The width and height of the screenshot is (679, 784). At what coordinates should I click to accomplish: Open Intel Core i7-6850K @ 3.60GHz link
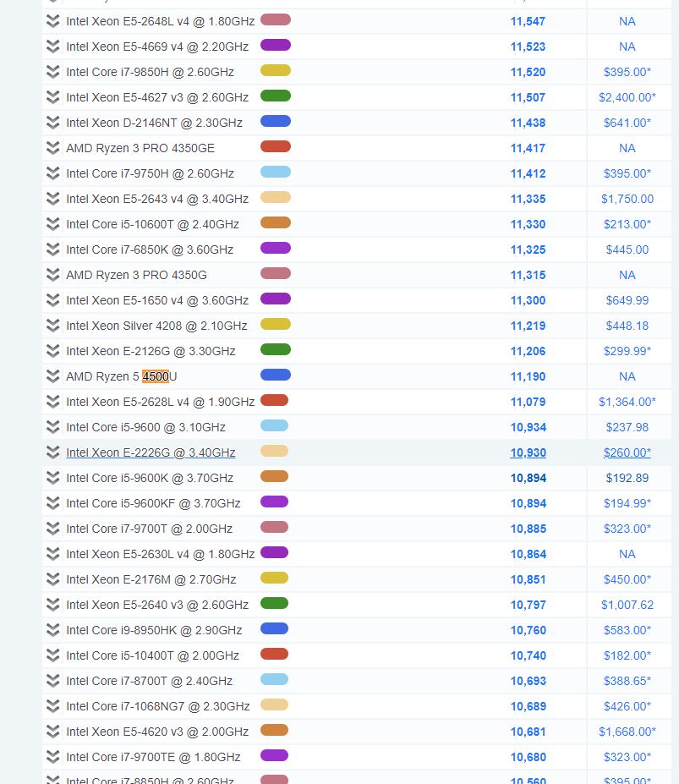click(x=150, y=249)
